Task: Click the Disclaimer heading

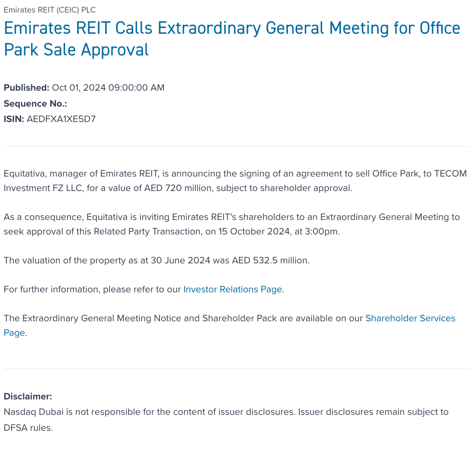Action: pyautogui.click(x=27, y=397)
